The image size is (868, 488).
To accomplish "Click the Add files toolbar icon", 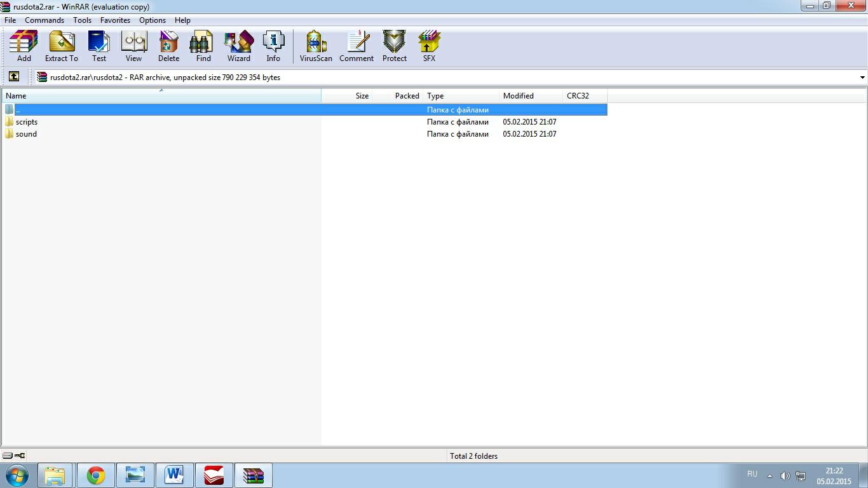I will pos(24,46).
